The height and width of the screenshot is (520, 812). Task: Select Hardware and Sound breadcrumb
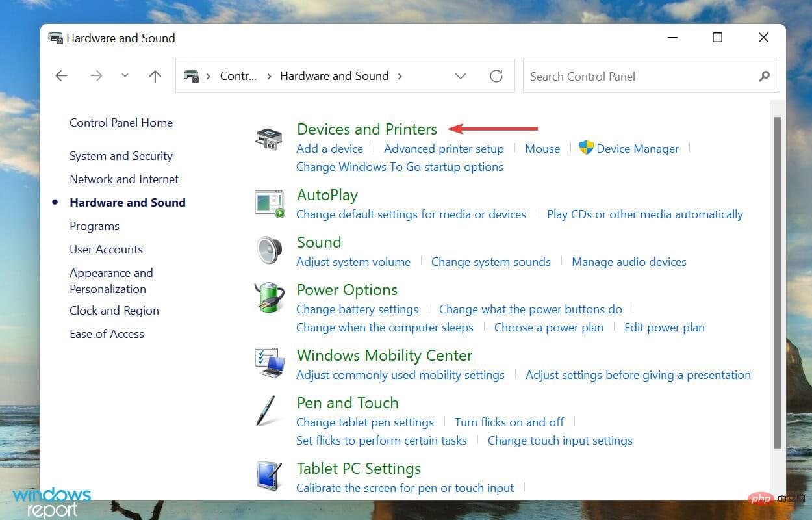click(x=335, y=76)
